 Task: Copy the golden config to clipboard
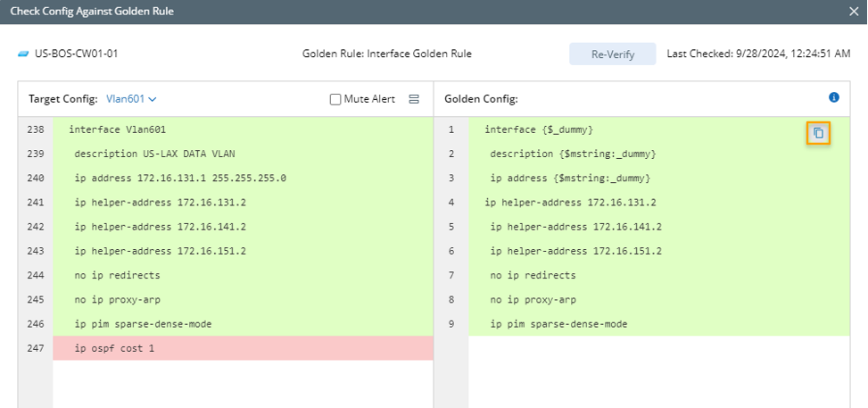click(x=818, y=133)
